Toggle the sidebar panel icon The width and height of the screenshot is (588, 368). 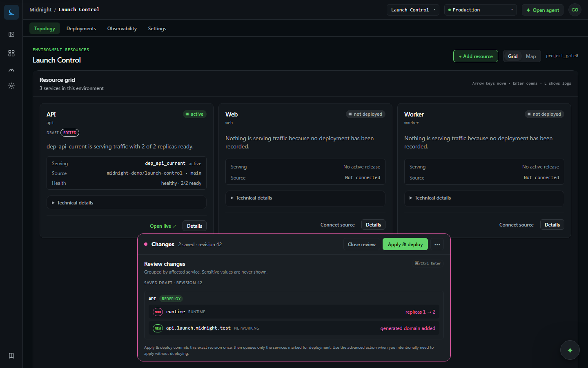coord(11,34)
